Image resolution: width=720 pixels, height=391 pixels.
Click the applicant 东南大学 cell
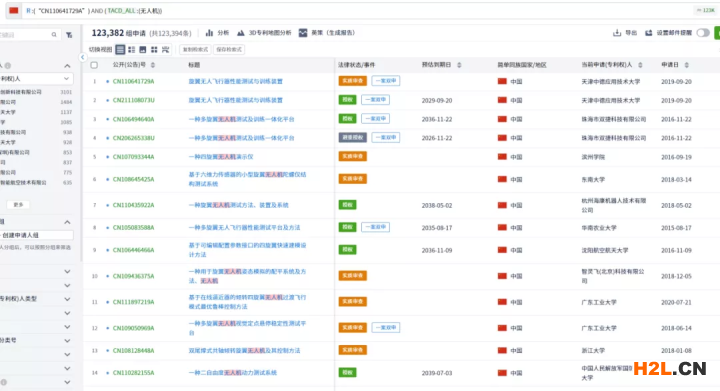click(x=593, y=179)
